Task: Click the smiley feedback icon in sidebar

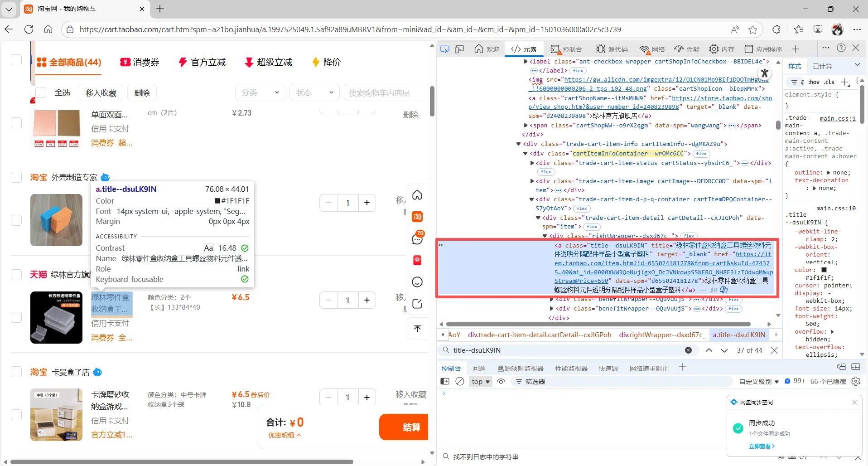Action: [x=417, y=282]
